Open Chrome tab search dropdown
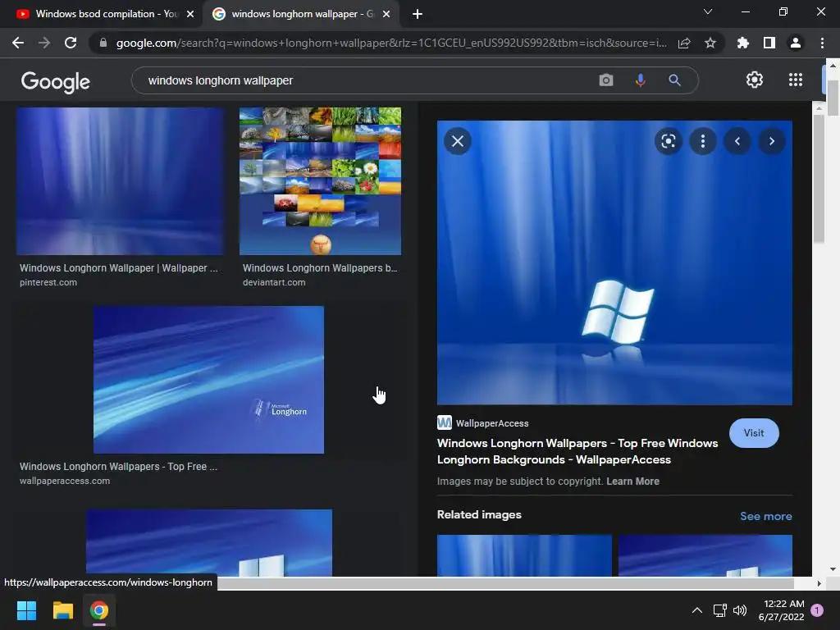Image resolution: width=840 pixels, height=630 pixels. [x=708, y=11]
